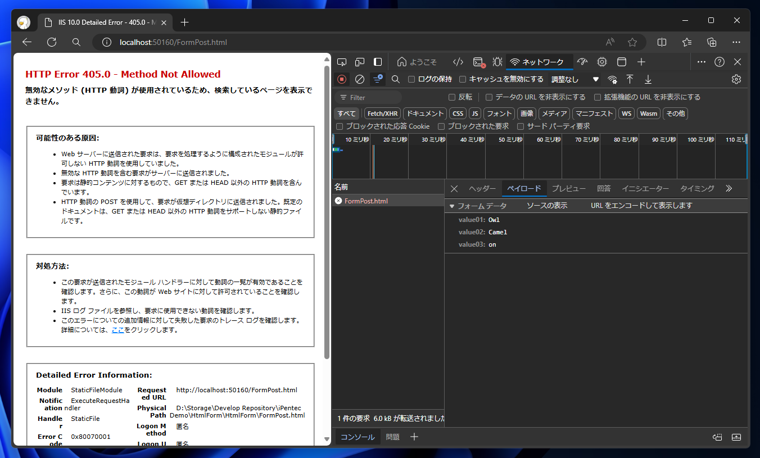Open the Console panel icon with error badge
Screen dimensions: 760x458
pos(478,62)
